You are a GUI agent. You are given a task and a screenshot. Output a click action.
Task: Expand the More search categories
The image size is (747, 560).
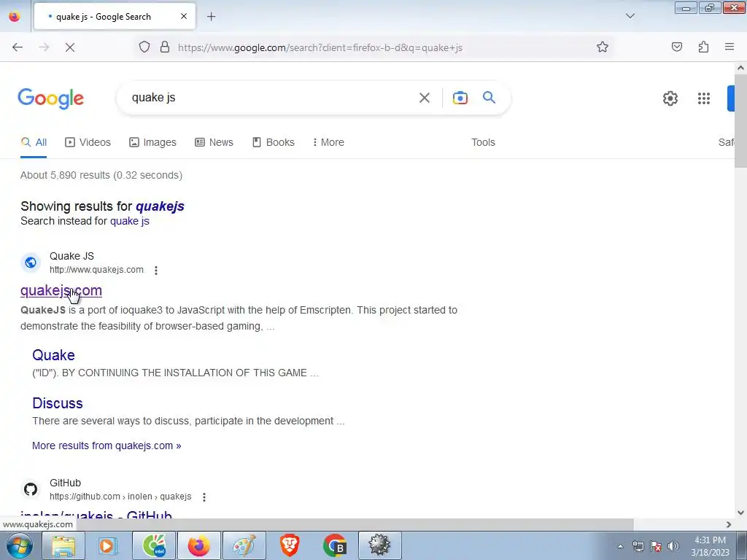[x=328, y=142]
